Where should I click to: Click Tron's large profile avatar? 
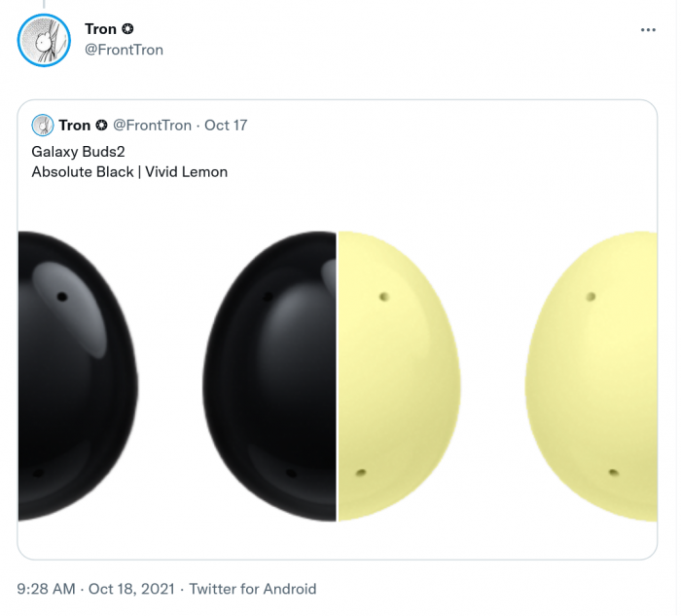43,39
